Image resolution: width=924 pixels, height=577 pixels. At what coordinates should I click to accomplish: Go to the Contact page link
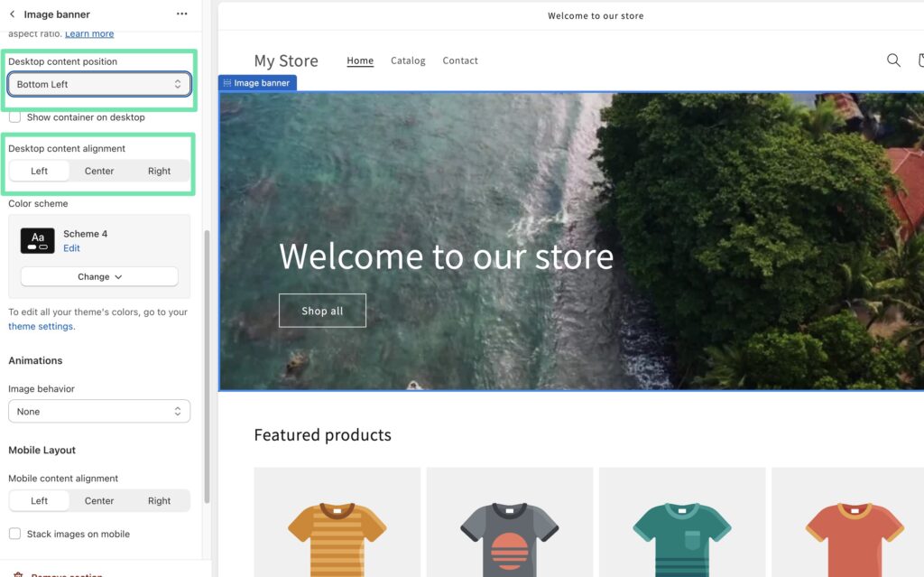click(x=460, y=60)
